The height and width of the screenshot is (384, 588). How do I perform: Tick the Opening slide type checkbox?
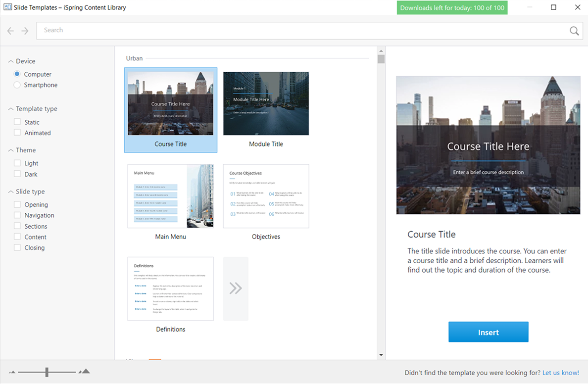pyautogui.click(x=17, y=204)
